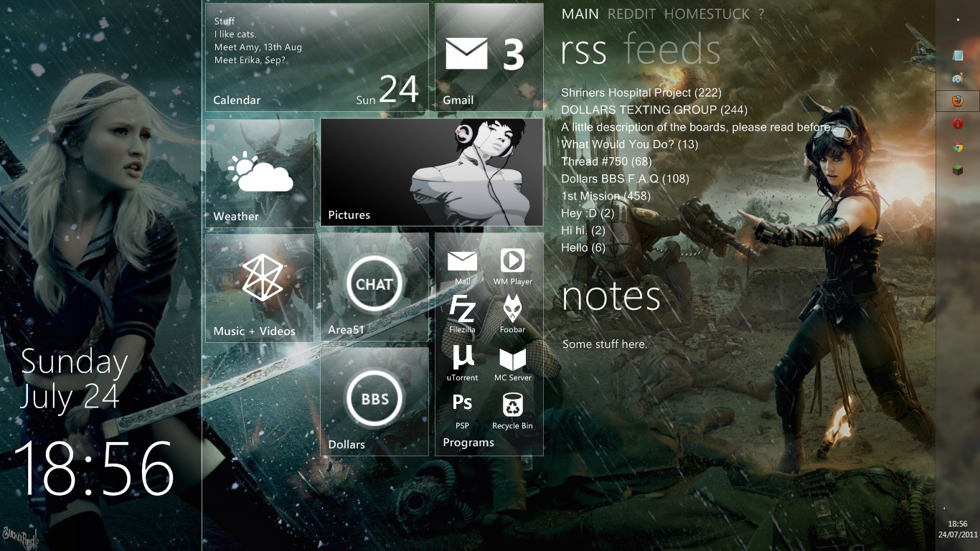Screen dimensions: 980x551
Task: Open feed DOLLARS TEXTING GROUP (244)
Action: 654,110
